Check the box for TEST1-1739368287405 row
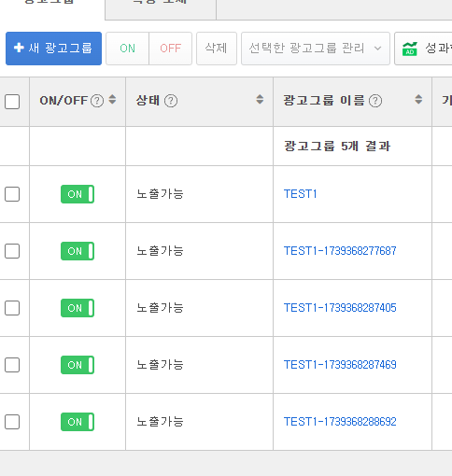The image size is (452, 476). tap(12, 308)
